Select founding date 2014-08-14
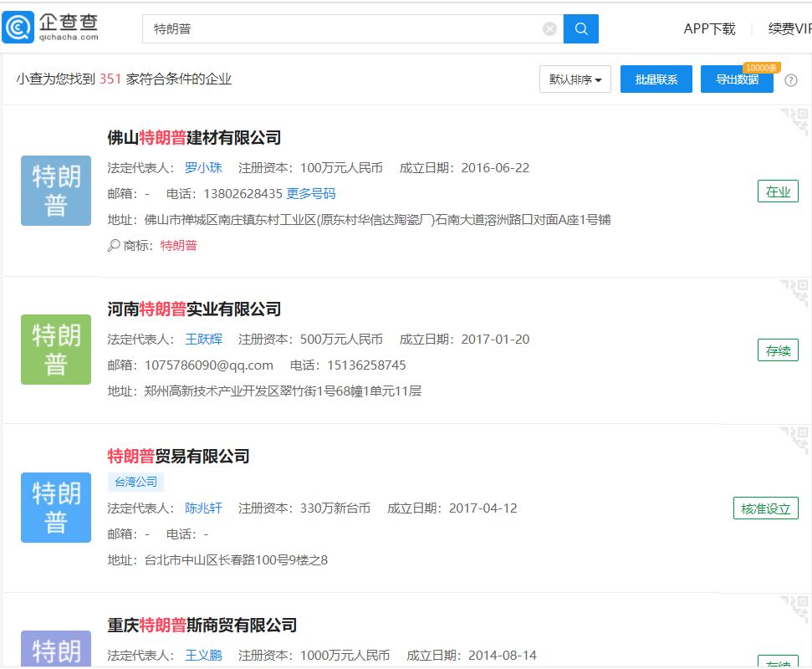Viewport: 812px width, 669px height. click(503, 655)
